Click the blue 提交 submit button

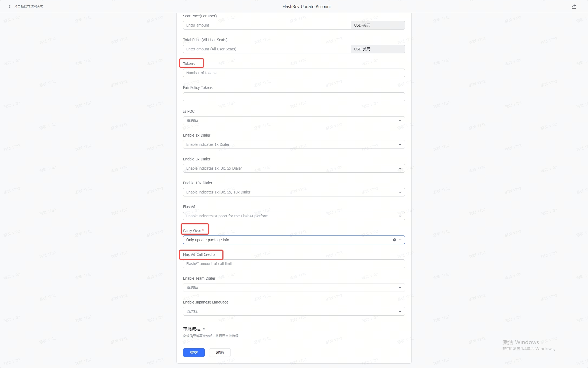click(194, 353)
